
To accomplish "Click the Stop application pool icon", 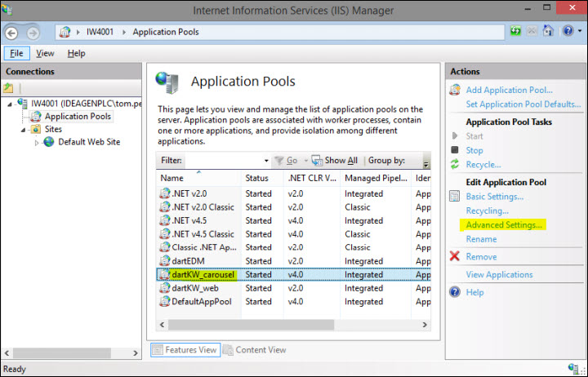I will click(x=455, y=150).
